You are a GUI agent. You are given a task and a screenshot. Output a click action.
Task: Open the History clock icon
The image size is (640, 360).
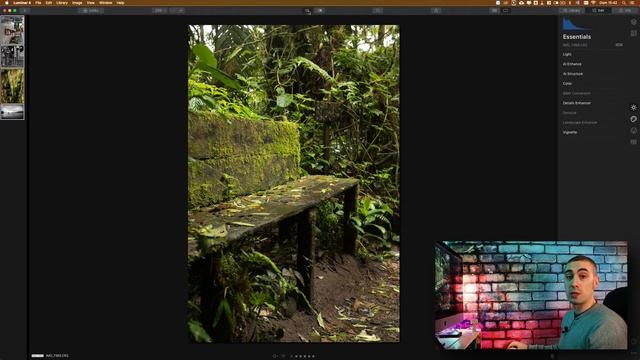pyautogui.click(x=633, y=342)
